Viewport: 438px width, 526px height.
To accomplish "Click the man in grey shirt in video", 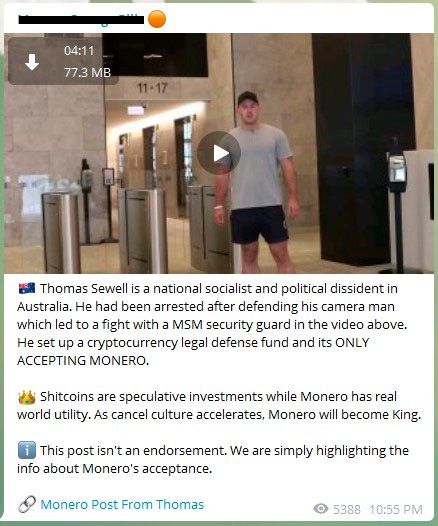I will tap(257, 181).
